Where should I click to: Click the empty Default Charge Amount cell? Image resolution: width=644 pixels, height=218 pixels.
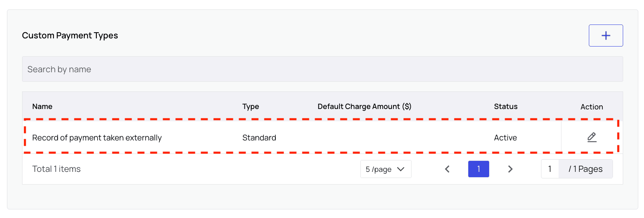click(364, 138)
